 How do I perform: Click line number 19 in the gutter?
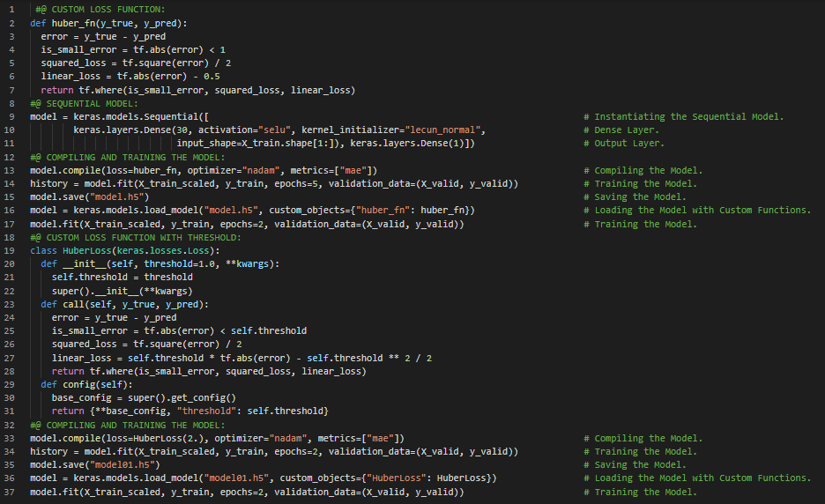[11, 250]
